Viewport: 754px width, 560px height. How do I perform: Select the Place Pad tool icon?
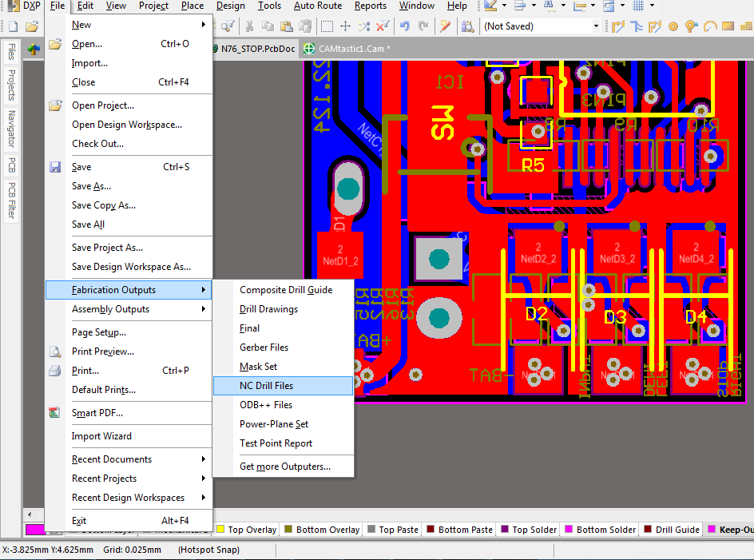coord(673,26)
